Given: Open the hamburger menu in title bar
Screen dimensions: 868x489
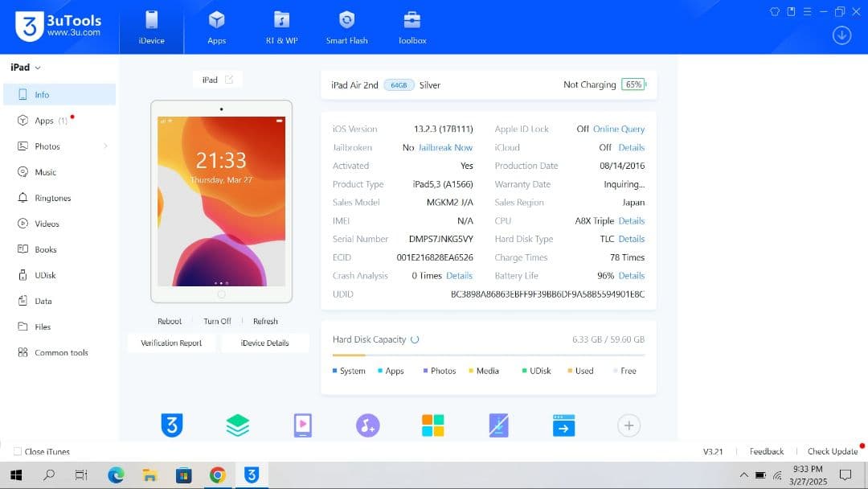Looking at the screenshot, I should pos(808,11).
